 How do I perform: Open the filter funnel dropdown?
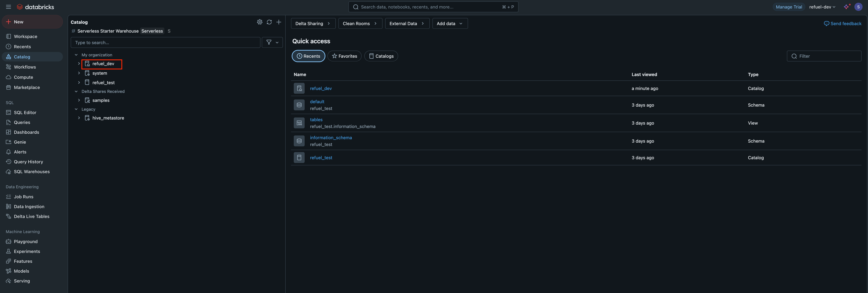[272, 42]
